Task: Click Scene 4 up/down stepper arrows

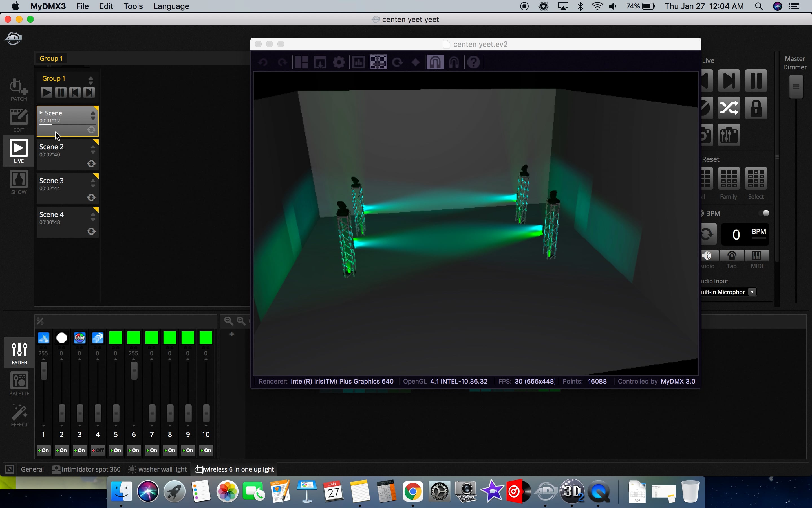Action: 93,217
